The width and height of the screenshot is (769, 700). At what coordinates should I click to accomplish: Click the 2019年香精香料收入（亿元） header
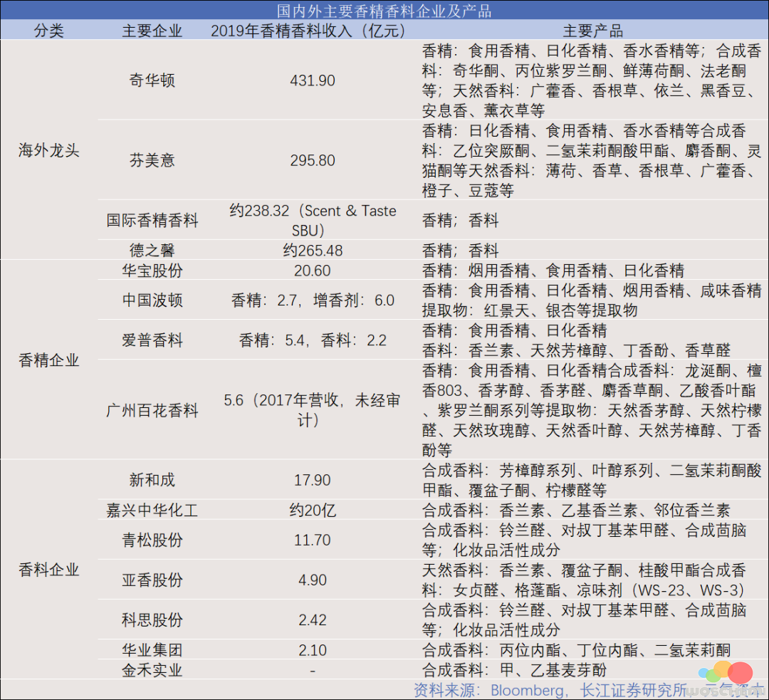tap(312, 31)
